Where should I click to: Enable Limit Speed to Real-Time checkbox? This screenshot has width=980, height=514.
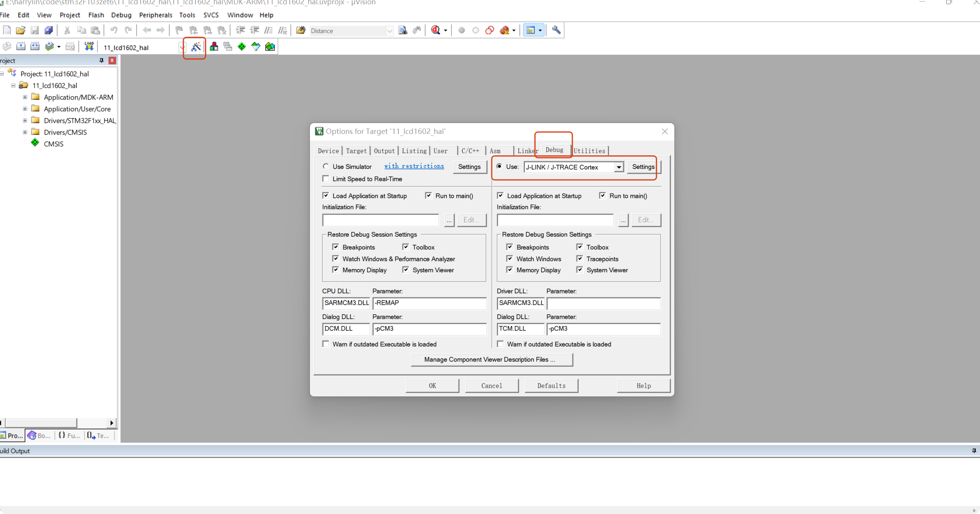[x=326, y=179]
